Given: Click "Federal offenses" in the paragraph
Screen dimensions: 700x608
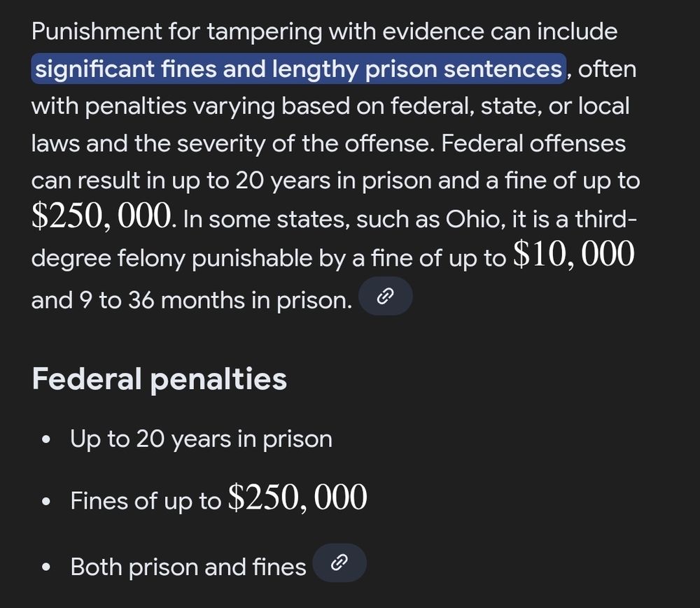Looking at the screenshot, I should pos(533,143).
